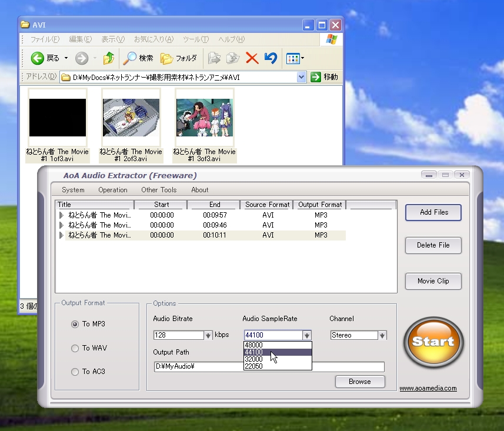Screen dimensions: 504x431
Task: Close the AoA Audio Extractor window
Action: click(462, 175)
